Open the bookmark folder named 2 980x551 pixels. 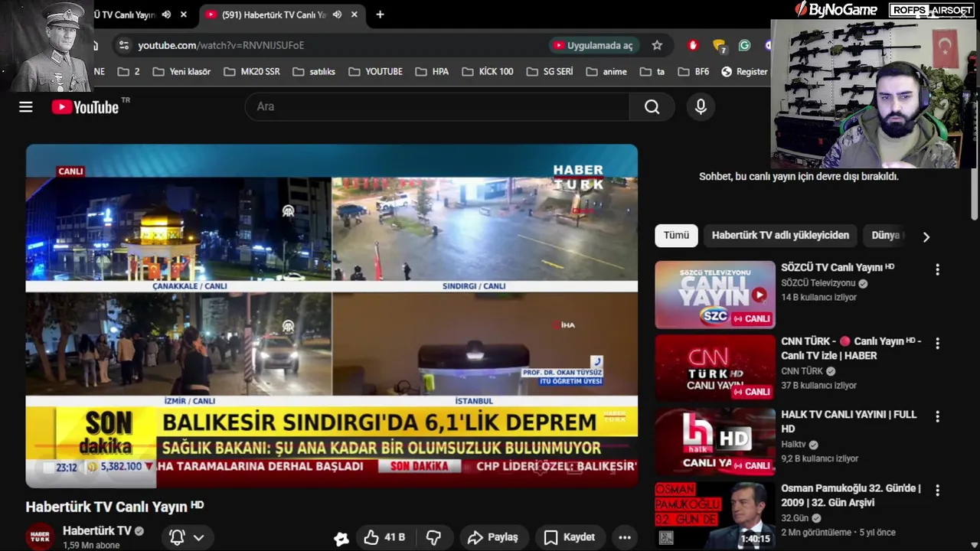coord(129,71)
